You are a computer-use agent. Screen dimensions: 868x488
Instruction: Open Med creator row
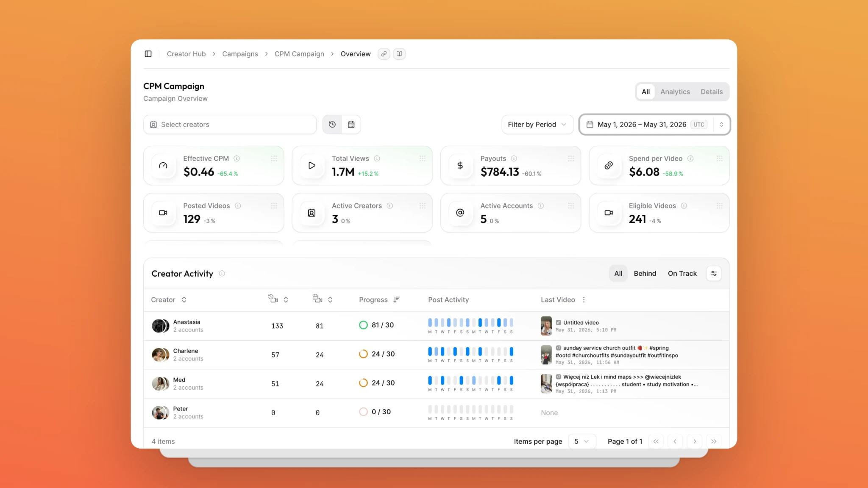(436, 384)
